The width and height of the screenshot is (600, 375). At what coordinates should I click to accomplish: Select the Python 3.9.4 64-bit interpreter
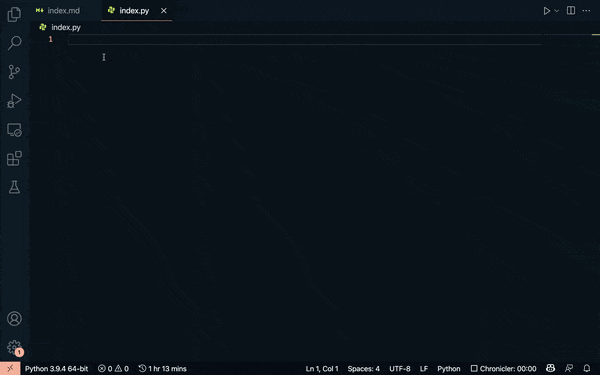(x=57, y=368)
